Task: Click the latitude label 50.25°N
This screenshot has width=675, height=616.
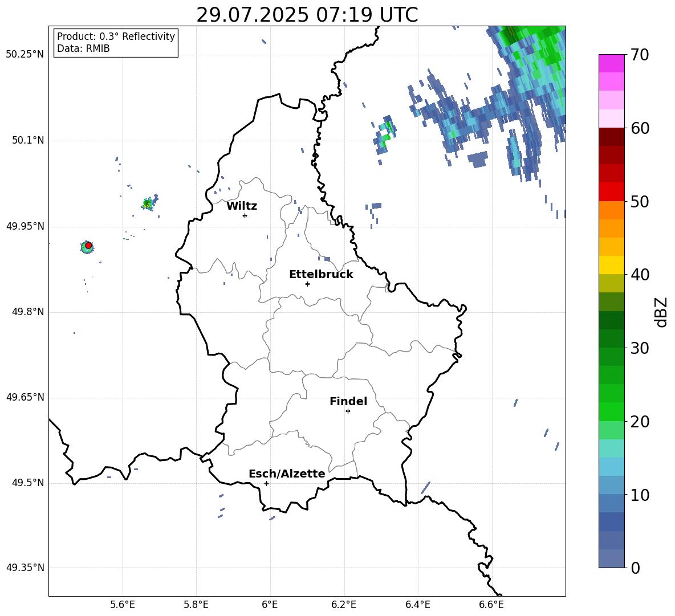Action: (x=25, y=55)
